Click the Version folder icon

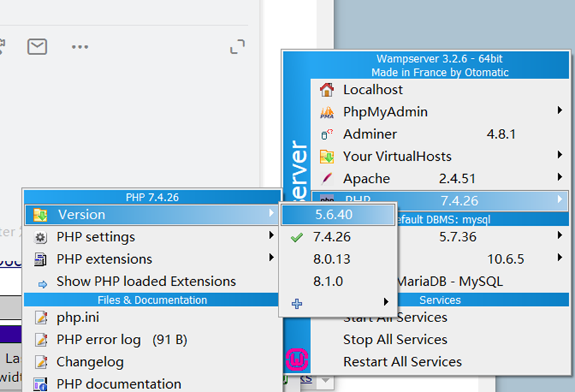[41, 215]
